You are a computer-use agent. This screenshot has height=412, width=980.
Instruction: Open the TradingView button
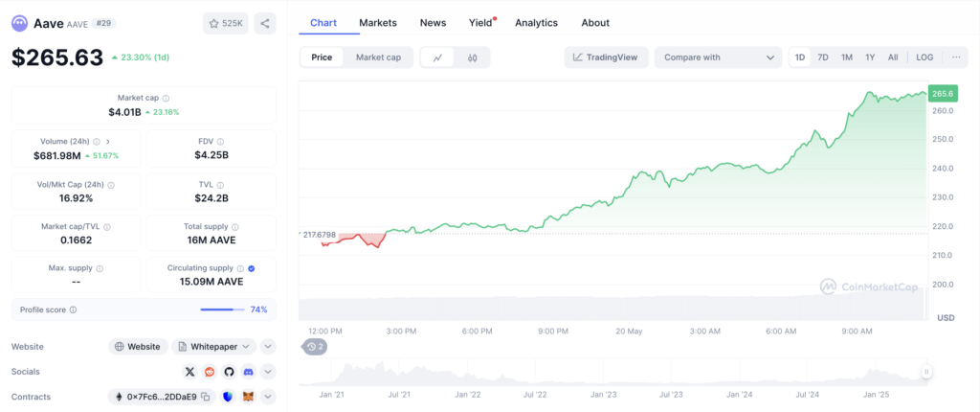[606, 57]
